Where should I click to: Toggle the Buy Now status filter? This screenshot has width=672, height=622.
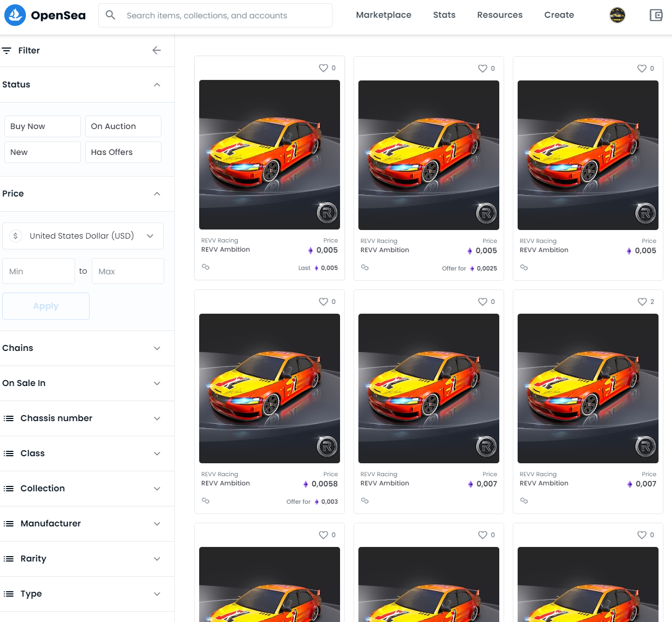click(x=43, y=126)
